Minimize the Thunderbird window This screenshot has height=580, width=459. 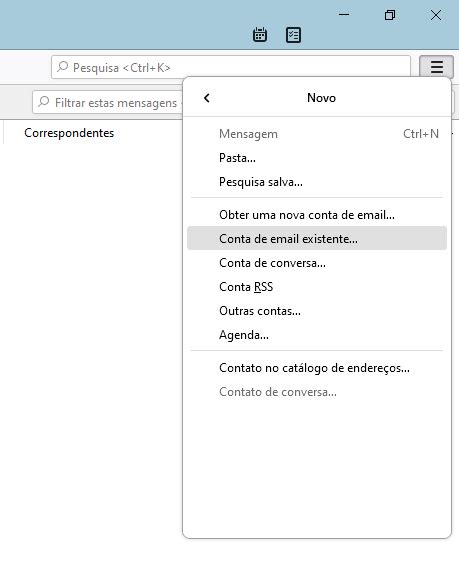click(344, 15)
